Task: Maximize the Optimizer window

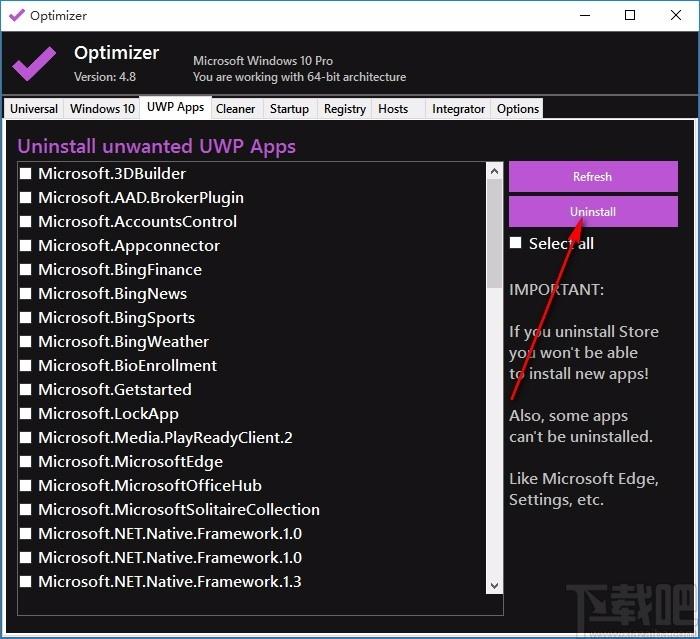Action: 630,15
